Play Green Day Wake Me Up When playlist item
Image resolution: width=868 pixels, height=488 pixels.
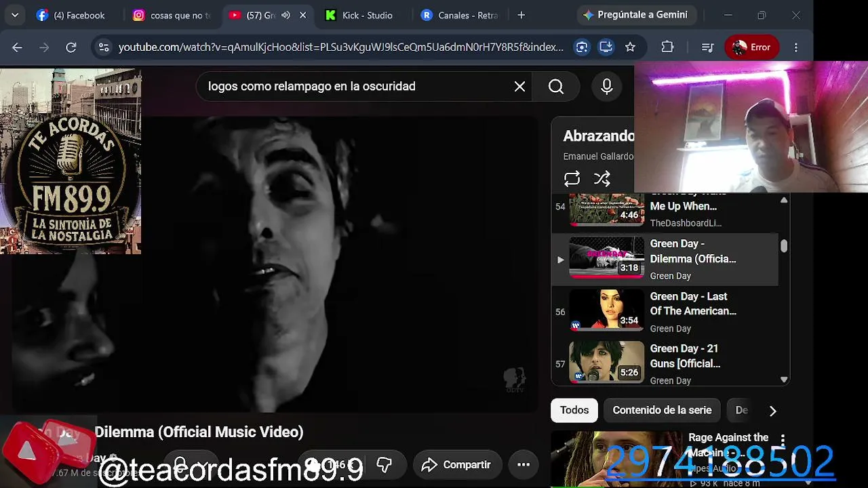coord(666,211)
